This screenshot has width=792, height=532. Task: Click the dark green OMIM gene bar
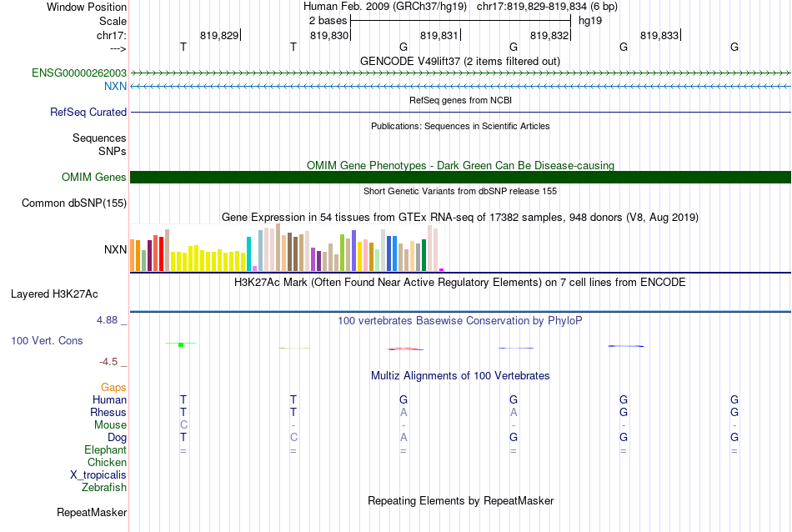click(460, 177)
